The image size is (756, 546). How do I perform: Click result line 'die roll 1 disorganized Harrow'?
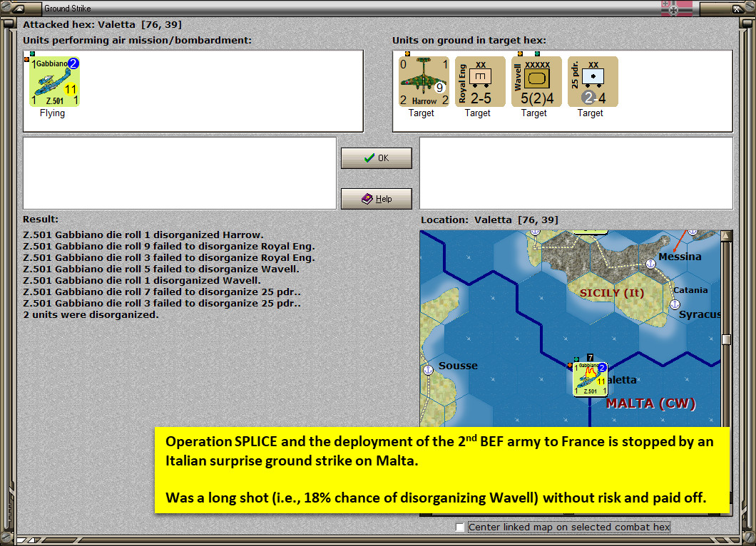pyautogui.click(x=143, y=235)
